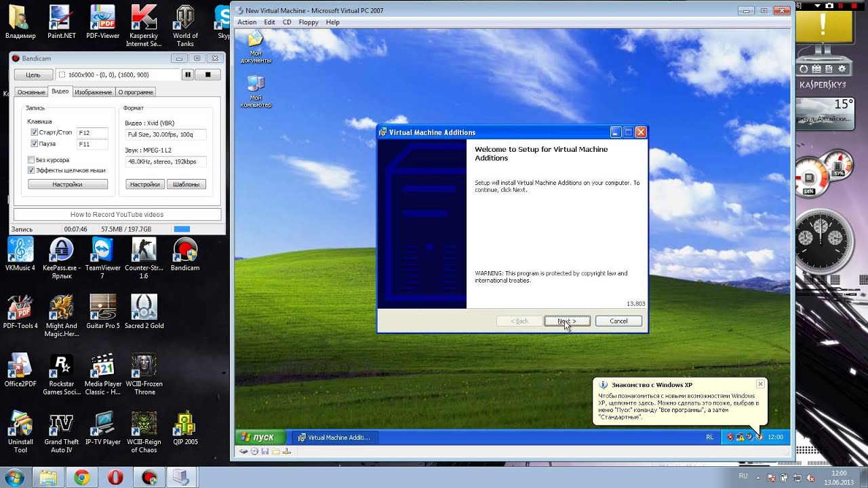
Task: Open Мой компьютер icon in virtual XP
Action: 256,91
